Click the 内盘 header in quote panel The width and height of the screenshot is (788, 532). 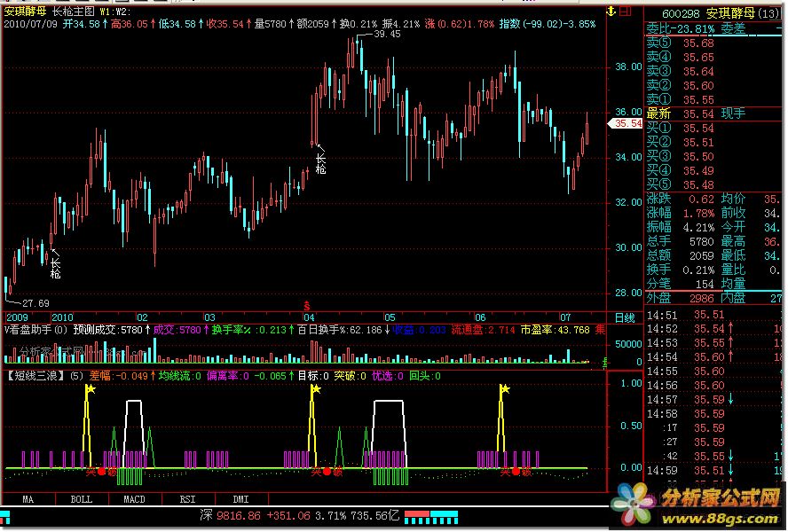point(733,298)
